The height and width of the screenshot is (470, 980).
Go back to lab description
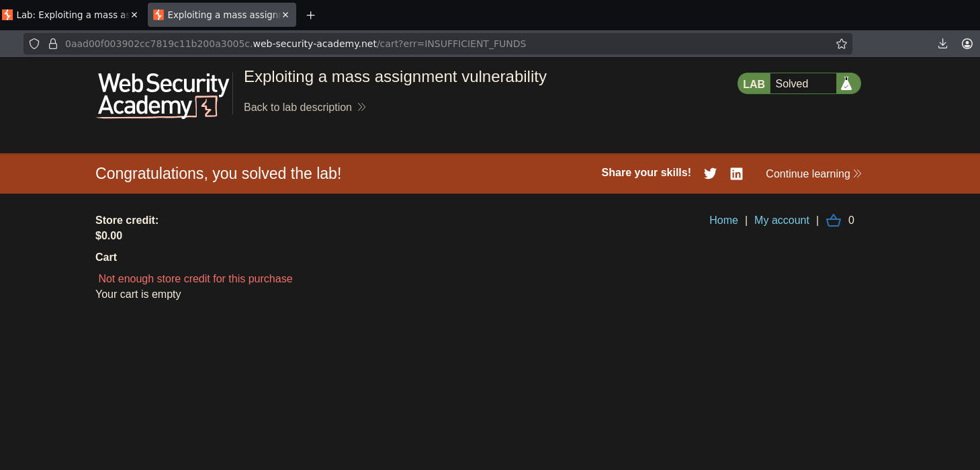304,108
